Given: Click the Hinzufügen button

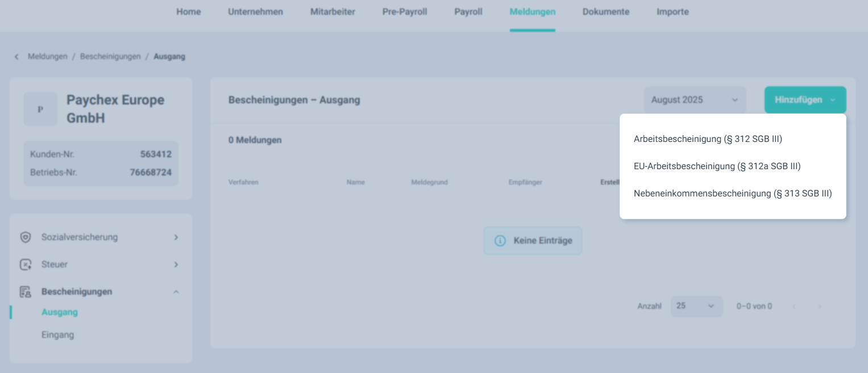Looking at the screenshot, I should pyautogui.click(x=805, y=100).
